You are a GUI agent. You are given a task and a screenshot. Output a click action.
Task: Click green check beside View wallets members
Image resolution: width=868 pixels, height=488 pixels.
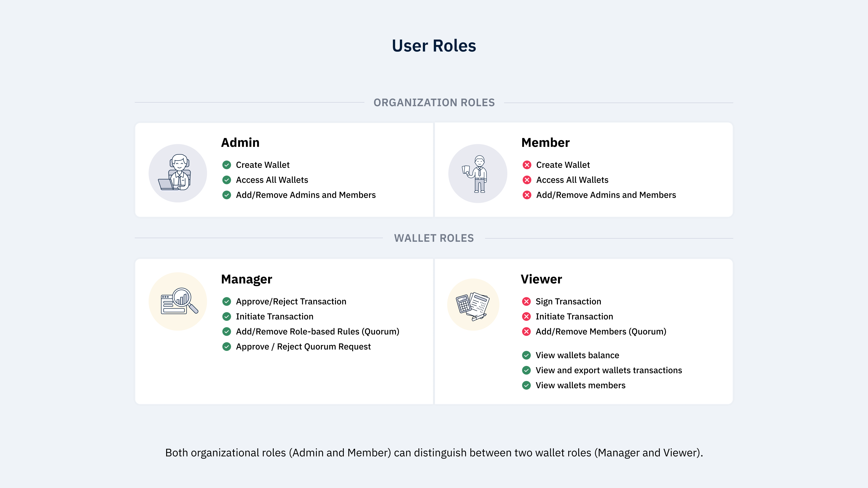526,385
